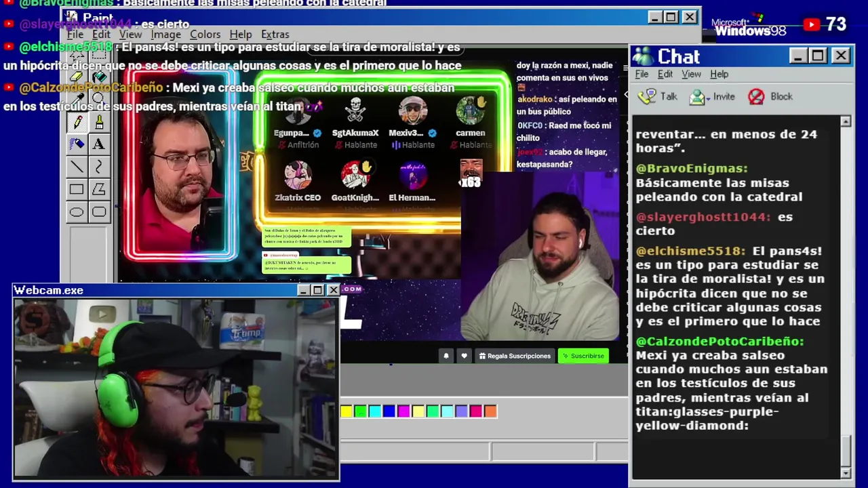
Task: Click the YouTube logo icon
Action: click(x=811, y=25)
